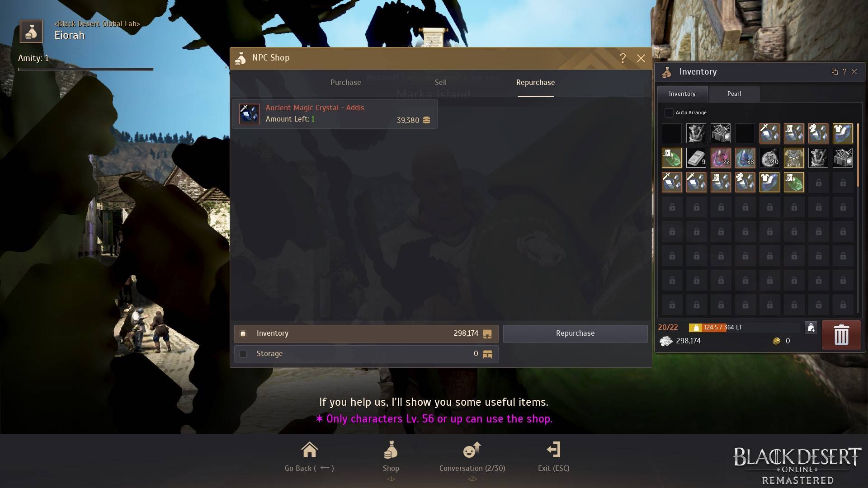The height and width of the screenshot is (488, 868).
Task: Click the Ancient Magic Crystal - Addis item
Action: [337, 113]
